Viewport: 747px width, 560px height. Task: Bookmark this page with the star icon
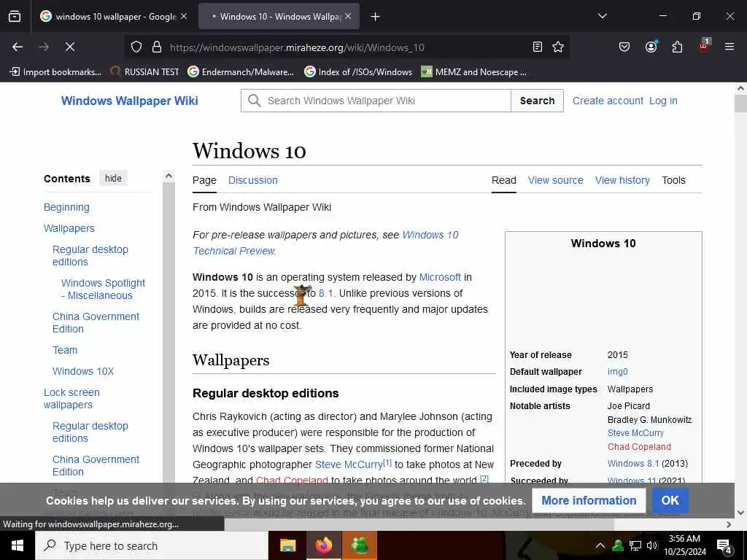558,47
